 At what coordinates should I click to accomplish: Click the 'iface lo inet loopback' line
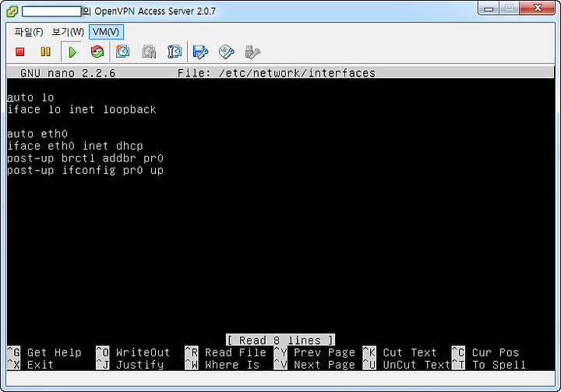(x=82, y=110)
